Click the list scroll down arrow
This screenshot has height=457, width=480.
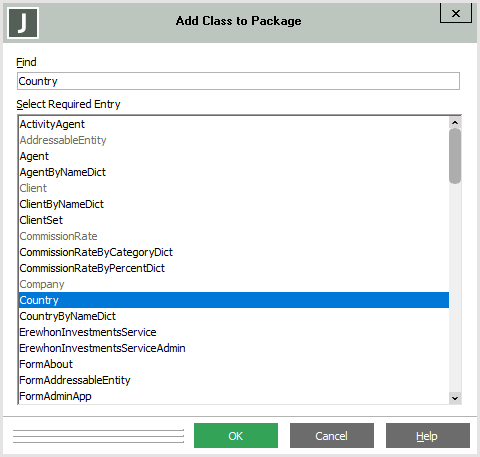[455, 398]
